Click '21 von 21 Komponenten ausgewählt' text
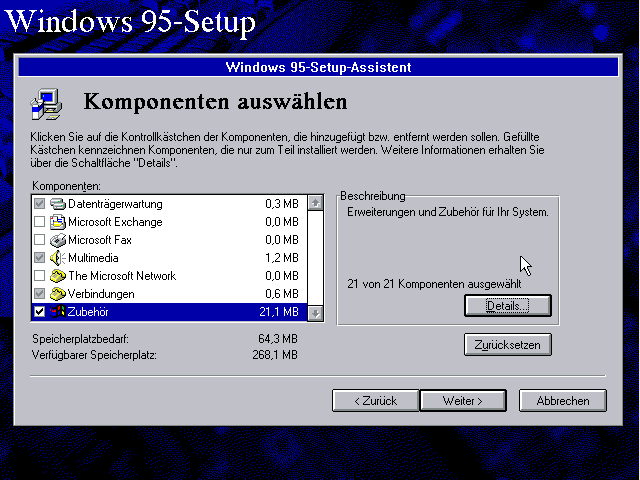The height and width of the screenshot is (480, 640). click(434, 284)
